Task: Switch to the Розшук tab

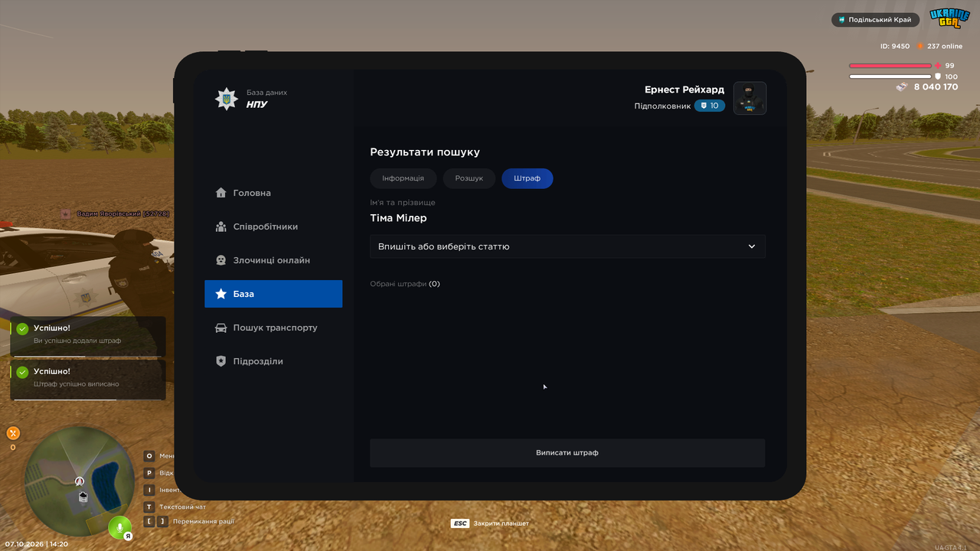Action: 469,178
